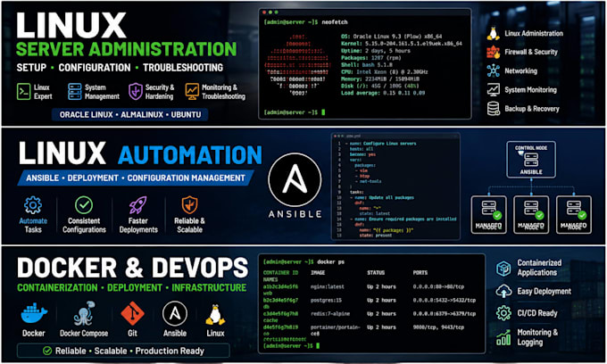Click the "portainer/portainer-ce" image entry
This screenshot has width=607, height=364.
point(336,330)
